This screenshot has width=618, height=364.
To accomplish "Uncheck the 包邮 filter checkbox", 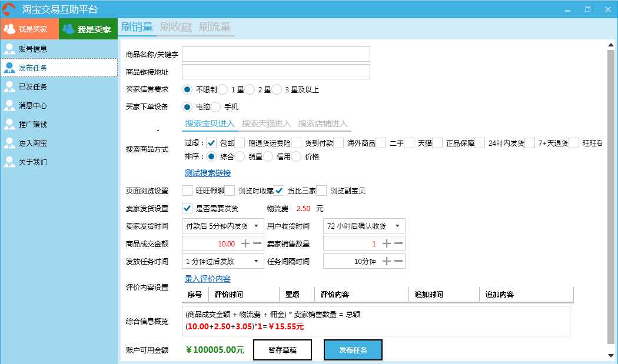I will click(211, 143).
